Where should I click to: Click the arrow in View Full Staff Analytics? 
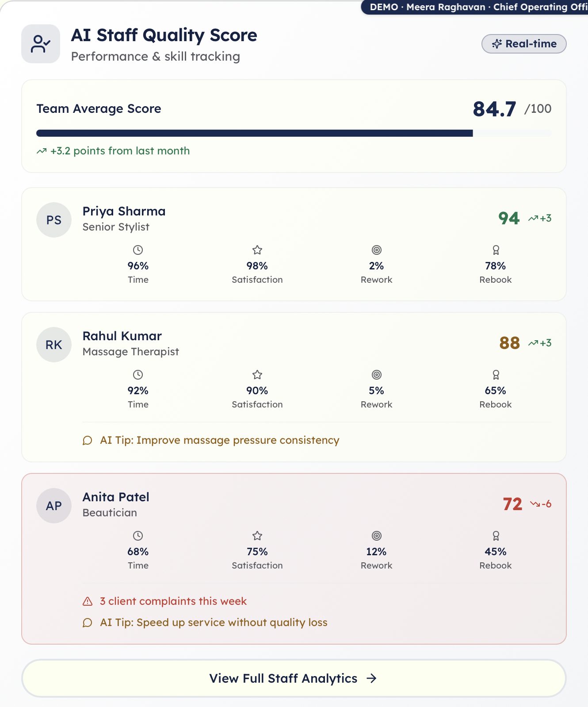click(x=371, y=678)
